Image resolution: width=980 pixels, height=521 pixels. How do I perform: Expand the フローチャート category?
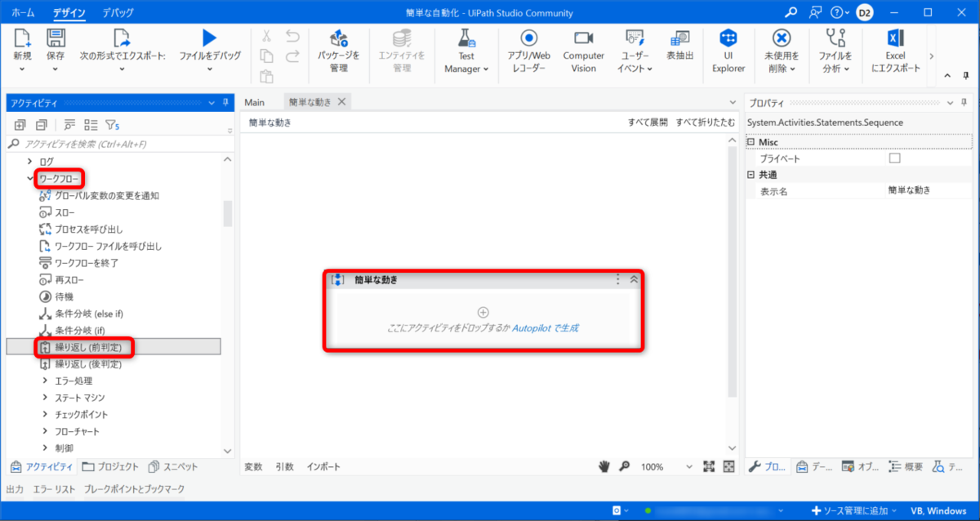tap(45, 431)
